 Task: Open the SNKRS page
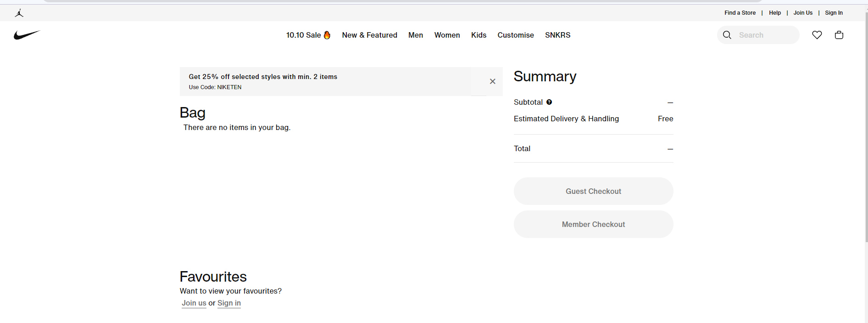pyautogui.click(x=557, y=35)
